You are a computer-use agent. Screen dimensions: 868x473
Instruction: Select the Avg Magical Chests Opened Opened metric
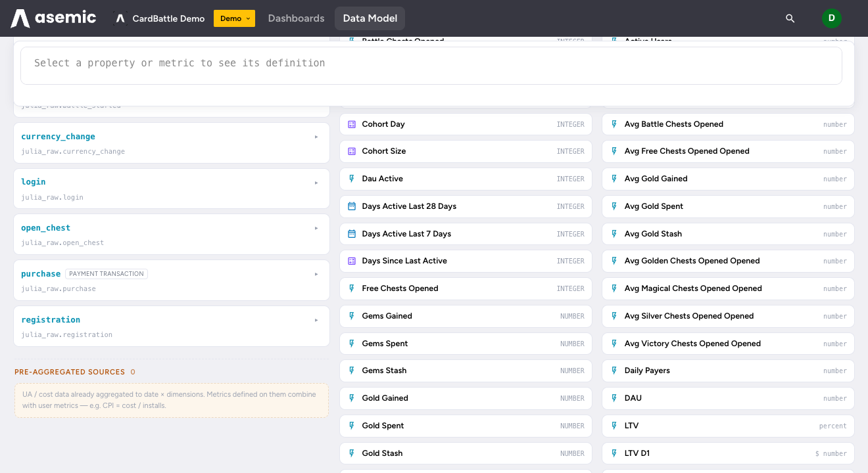(728, 288)
